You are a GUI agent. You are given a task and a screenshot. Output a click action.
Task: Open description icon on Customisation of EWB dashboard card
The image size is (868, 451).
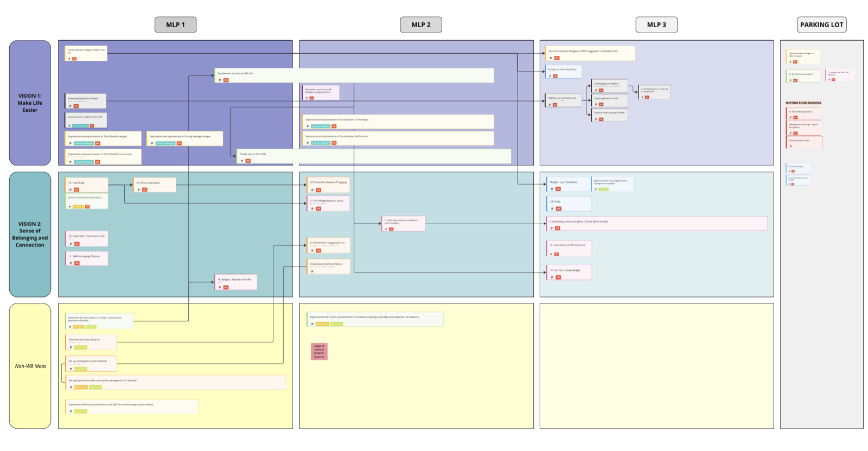551,254
